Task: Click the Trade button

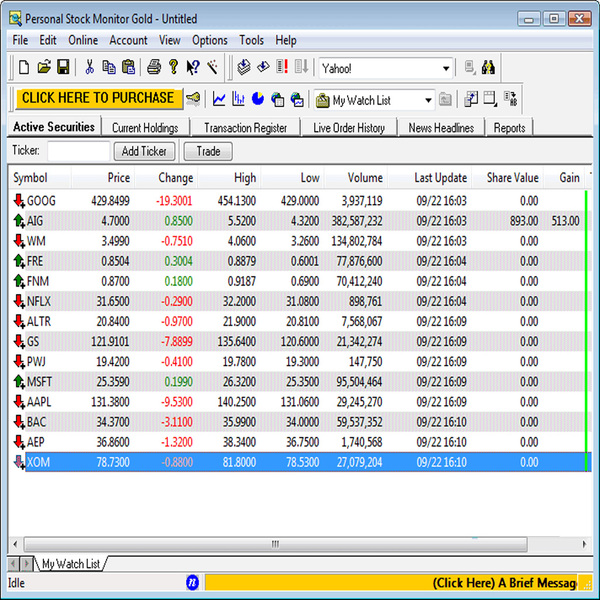Action: 208,151
